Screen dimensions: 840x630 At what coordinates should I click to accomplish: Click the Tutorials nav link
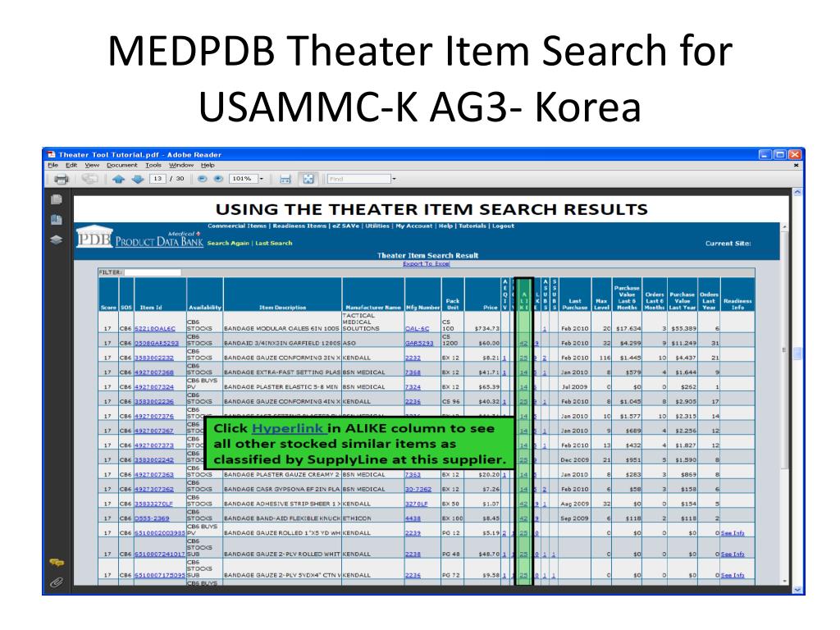472,226
